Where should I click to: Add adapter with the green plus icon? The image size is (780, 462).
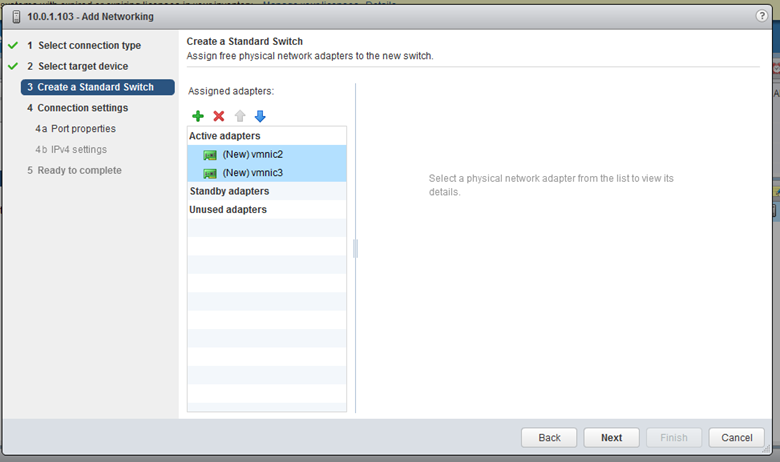pyautogui.click(x=198, y=116)
